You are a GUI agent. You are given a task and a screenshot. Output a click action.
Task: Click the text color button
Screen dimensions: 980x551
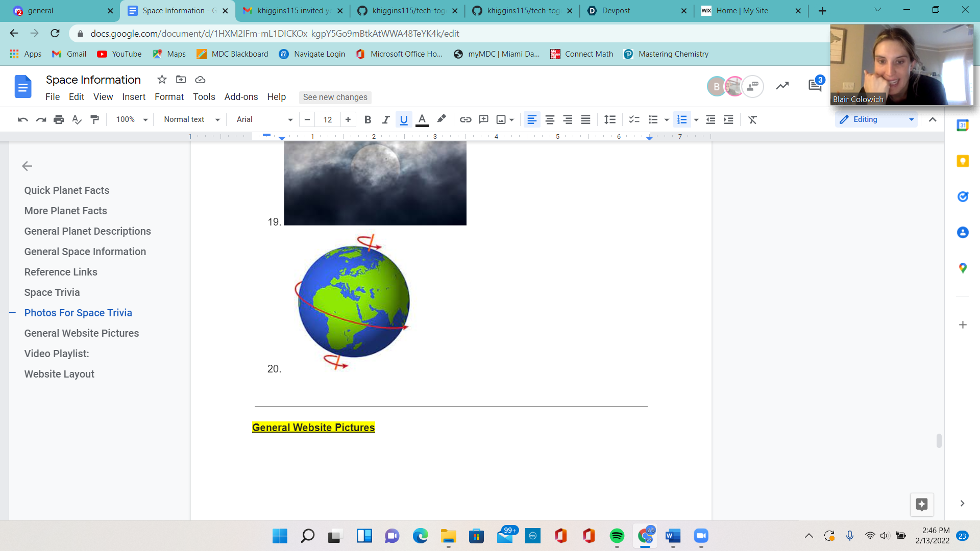click(x=422, y=119)
